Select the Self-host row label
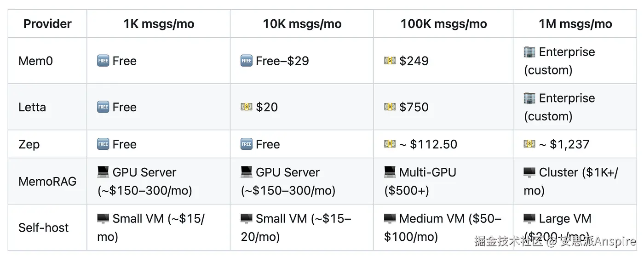The image size is (644, 256). click(43, 228)
